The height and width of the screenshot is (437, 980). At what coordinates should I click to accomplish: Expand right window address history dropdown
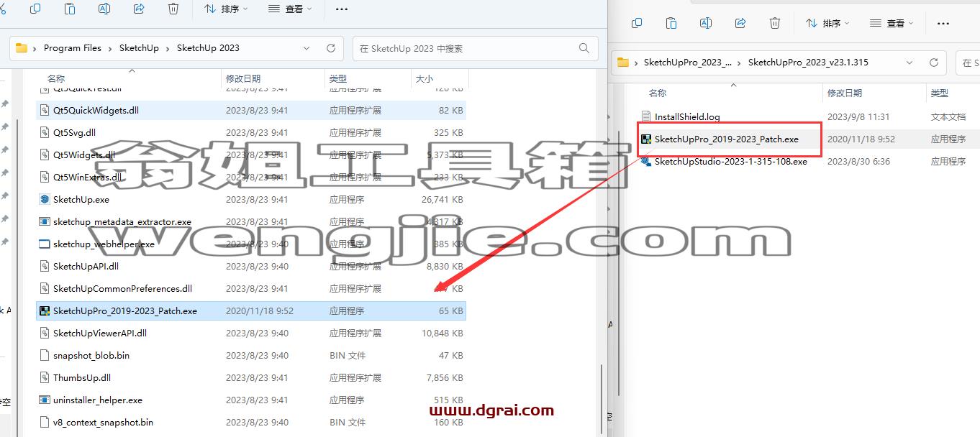910,63
